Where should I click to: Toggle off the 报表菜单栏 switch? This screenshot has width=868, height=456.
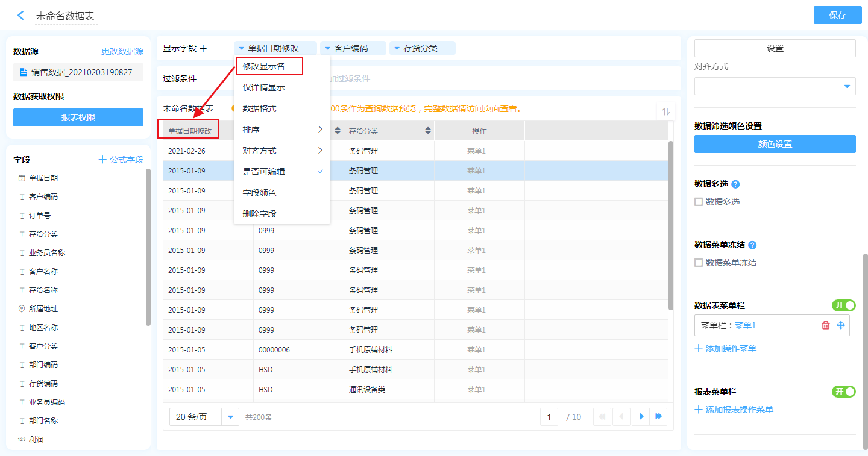coord(843,392)
